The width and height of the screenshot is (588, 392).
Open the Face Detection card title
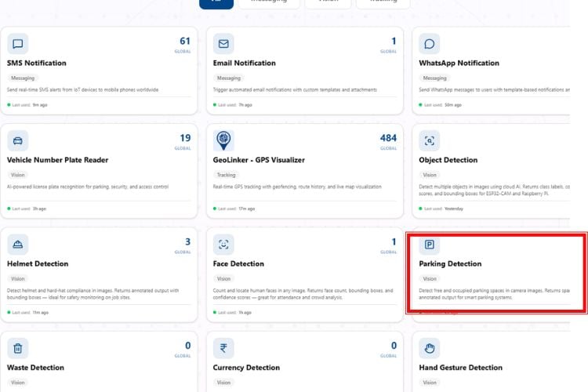tap(238, 263)
